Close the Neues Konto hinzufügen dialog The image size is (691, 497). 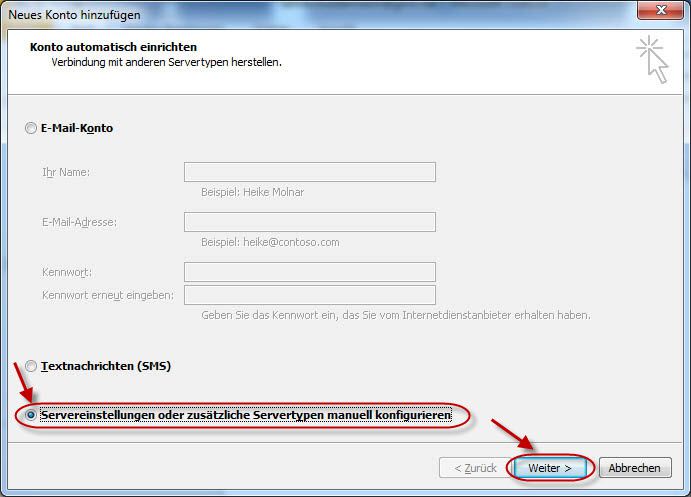pyautogui.click(x=662, y=13)
